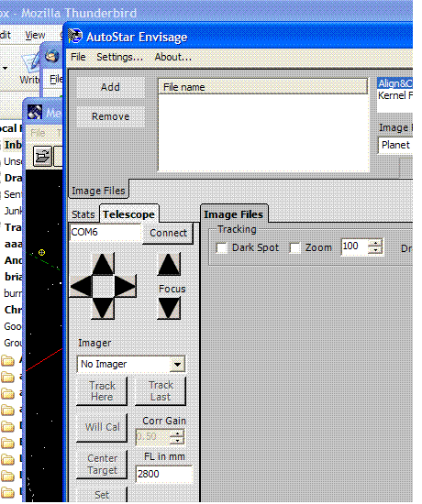Screen dimensions: 422x504
Task: Slew telescope left with the left arrow
Action: click(x=81, y=285)
